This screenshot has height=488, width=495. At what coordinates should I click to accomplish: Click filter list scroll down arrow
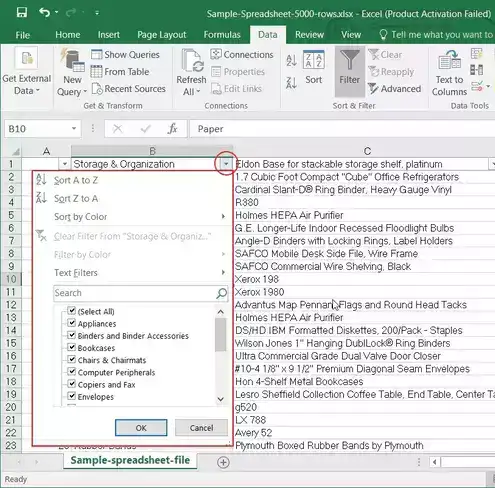(220, 399)
